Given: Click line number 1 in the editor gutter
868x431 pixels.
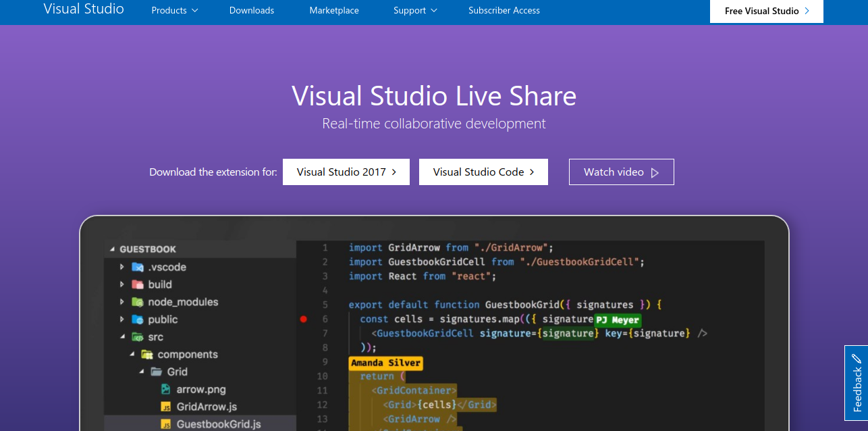Looking at the screenshot, I should [x=325, y=248].
